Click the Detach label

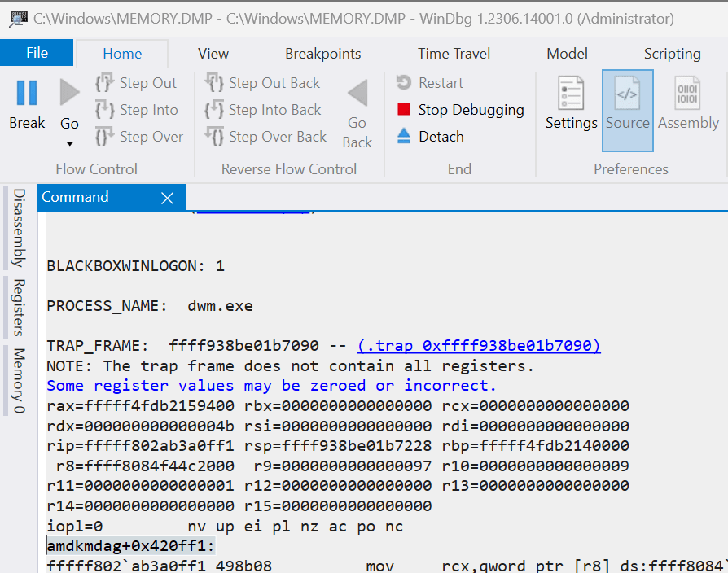tap(441, 137)
